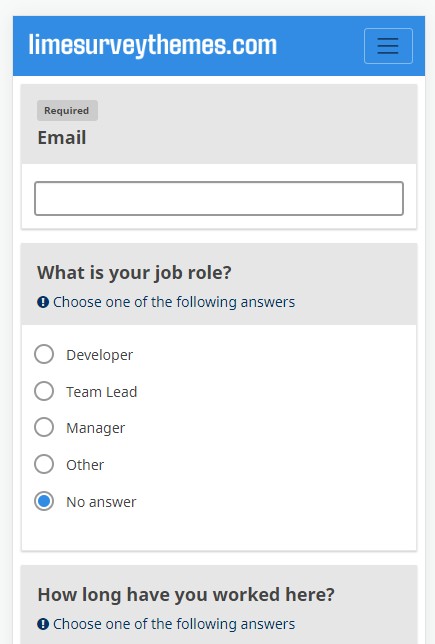Click the Required badge above Email
The image size is (435, 644).
[x=67, y=110]
